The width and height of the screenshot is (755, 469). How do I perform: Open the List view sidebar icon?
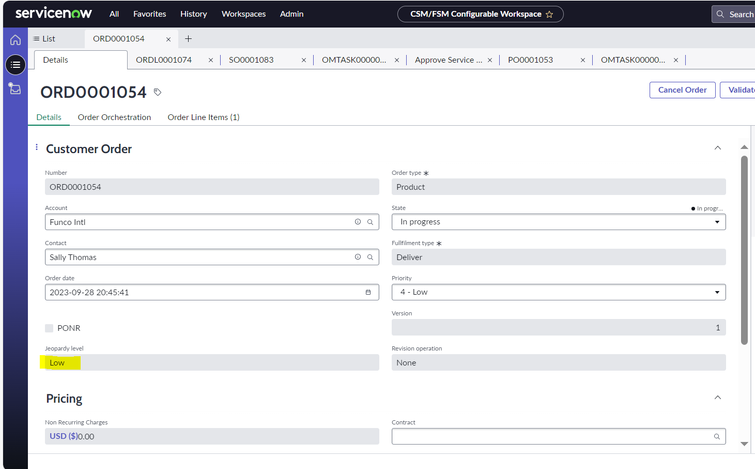coord(15,65)
